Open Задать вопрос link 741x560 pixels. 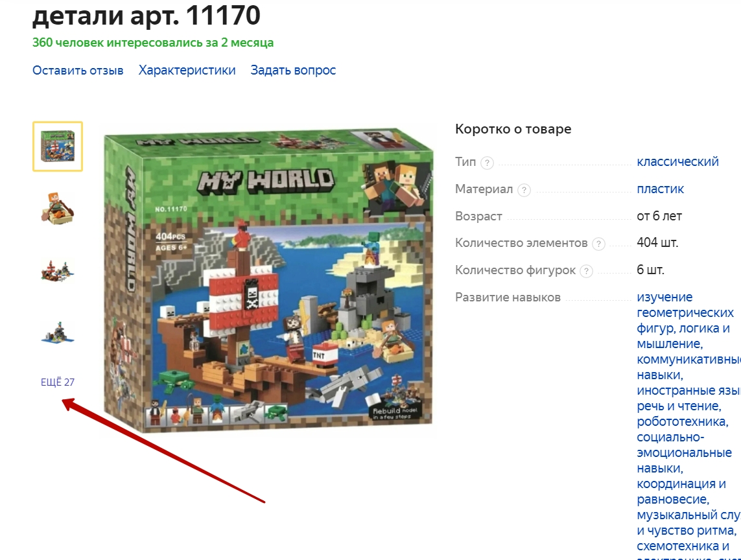[293, 71]
